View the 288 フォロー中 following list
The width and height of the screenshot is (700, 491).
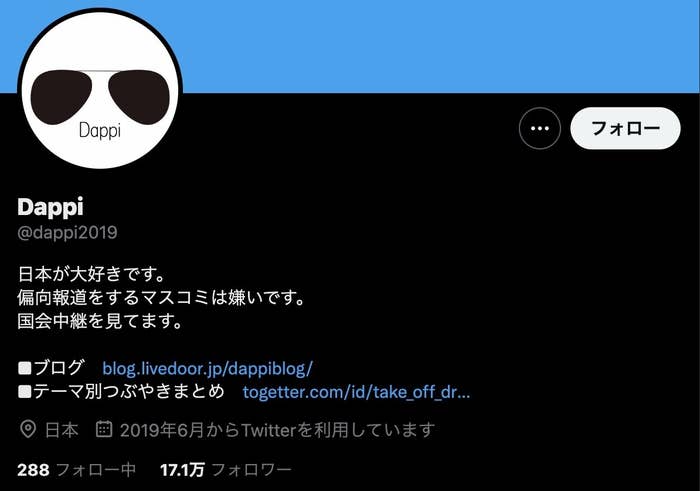point(77,470)
